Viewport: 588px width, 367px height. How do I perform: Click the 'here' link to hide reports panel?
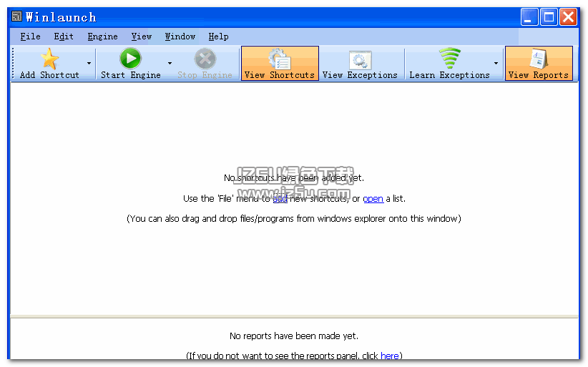(390, 356)
